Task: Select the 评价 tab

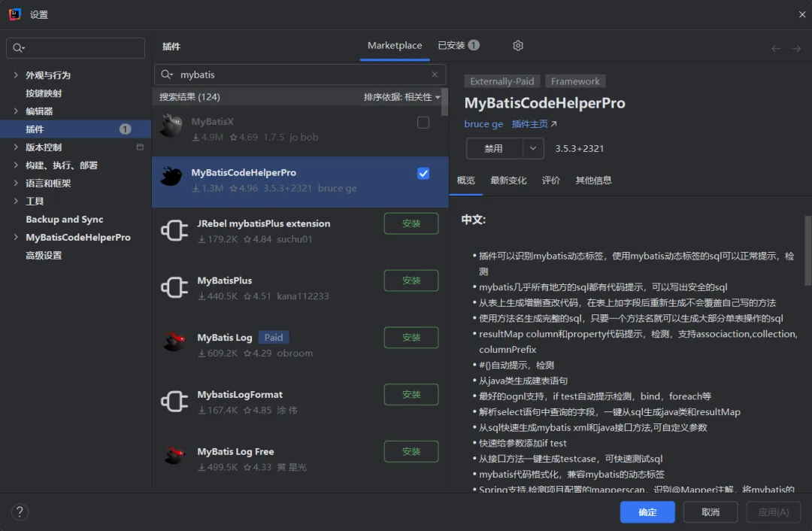Action: click(550, 181)
